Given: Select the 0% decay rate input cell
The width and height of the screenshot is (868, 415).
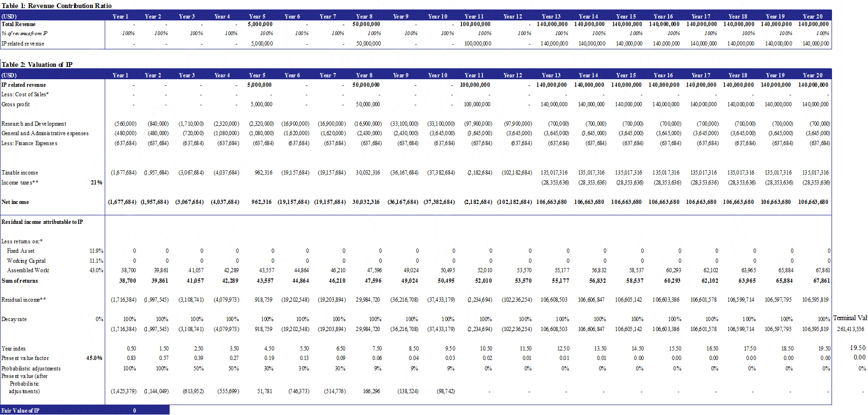Looking at the screenshot, I should pyautogui.click(x=99, y=319).
